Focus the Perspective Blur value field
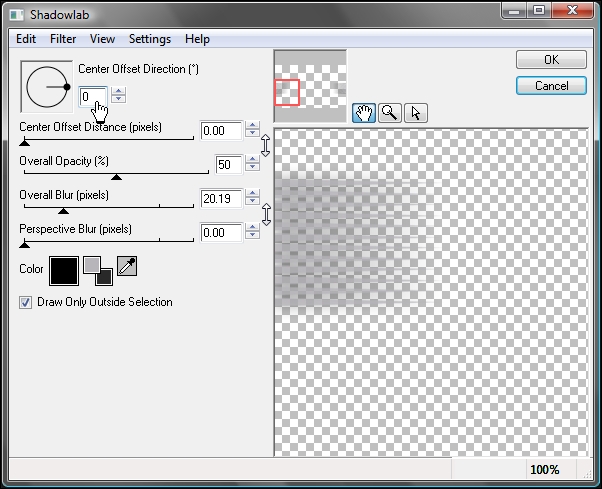Viewport: 602px width, 489px height. pos(222,232)
